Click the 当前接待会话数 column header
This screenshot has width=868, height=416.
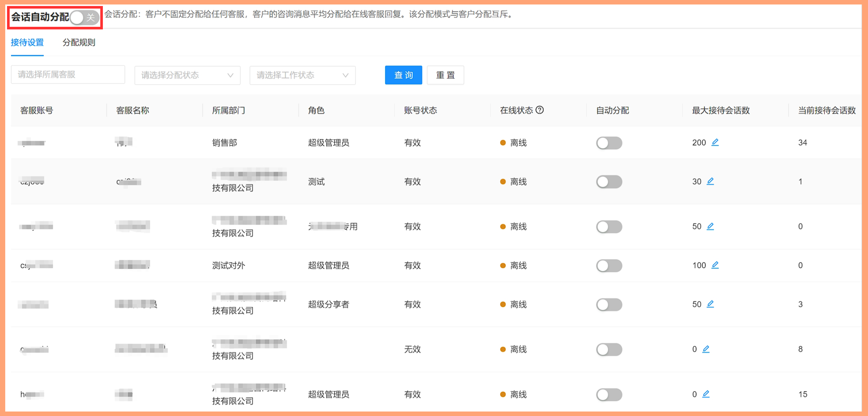click(x=827, y=111)
